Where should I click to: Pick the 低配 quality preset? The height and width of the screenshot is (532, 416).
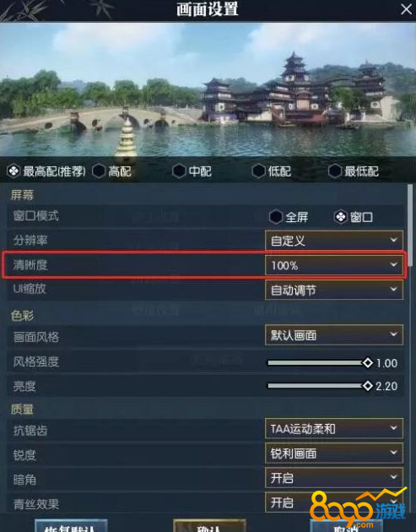(259, 171)
